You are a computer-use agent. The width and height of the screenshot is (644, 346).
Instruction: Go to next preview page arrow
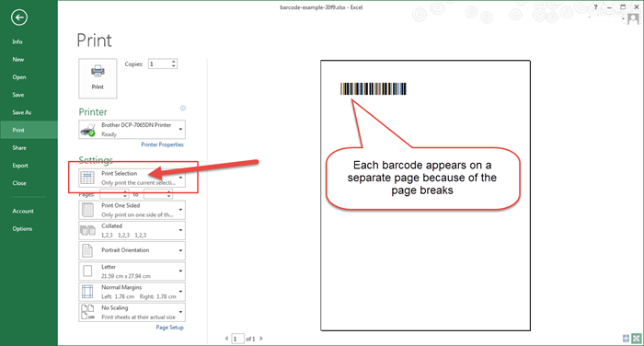click(261, 339)
